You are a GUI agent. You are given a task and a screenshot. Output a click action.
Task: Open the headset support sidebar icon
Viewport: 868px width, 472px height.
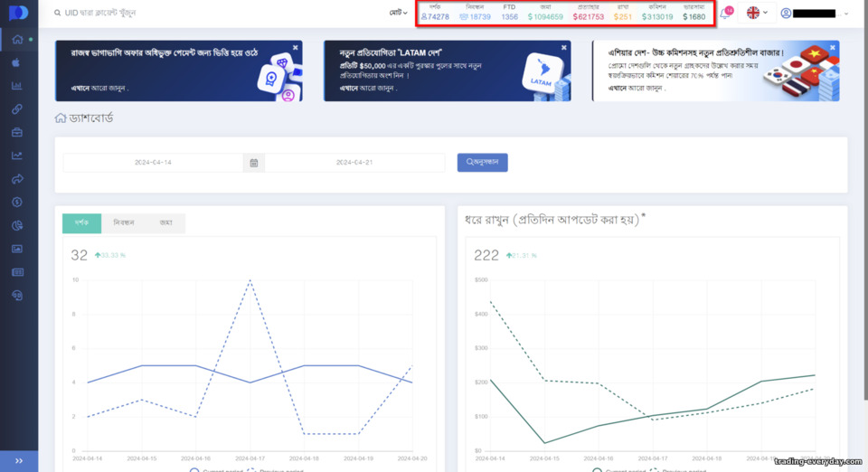(17, 296)
